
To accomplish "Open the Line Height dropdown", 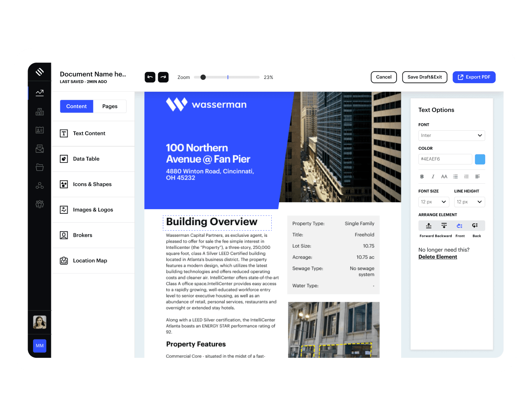I will click(470, 202).
